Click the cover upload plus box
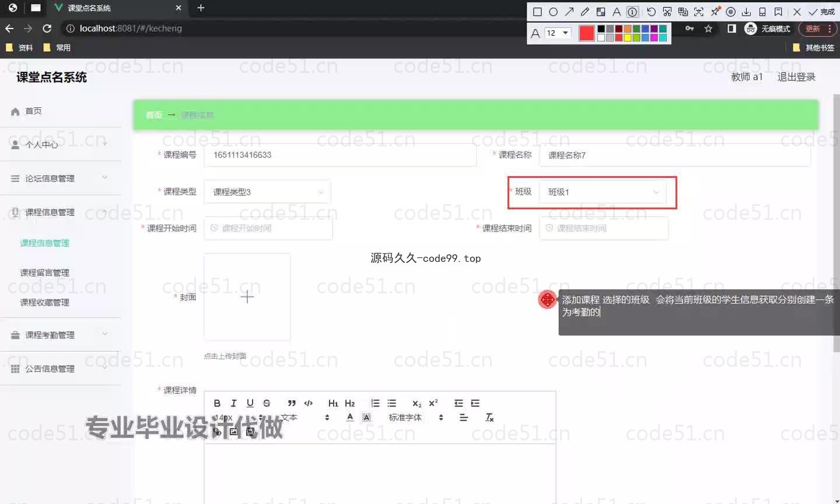 pyautogui.click(x=247, y=297)
